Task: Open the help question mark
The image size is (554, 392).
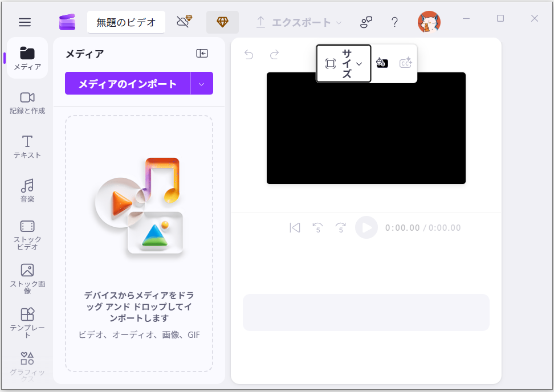Action: 394,22
